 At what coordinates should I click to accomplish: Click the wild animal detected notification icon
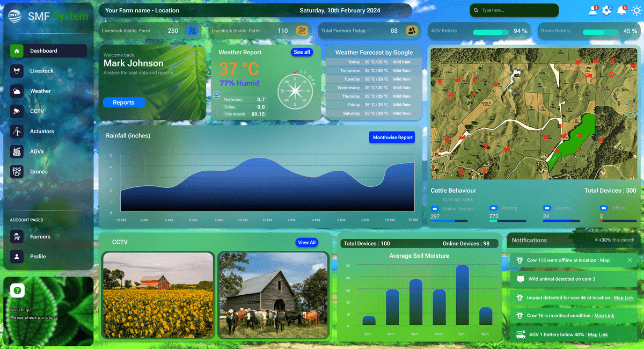[519, 279]
